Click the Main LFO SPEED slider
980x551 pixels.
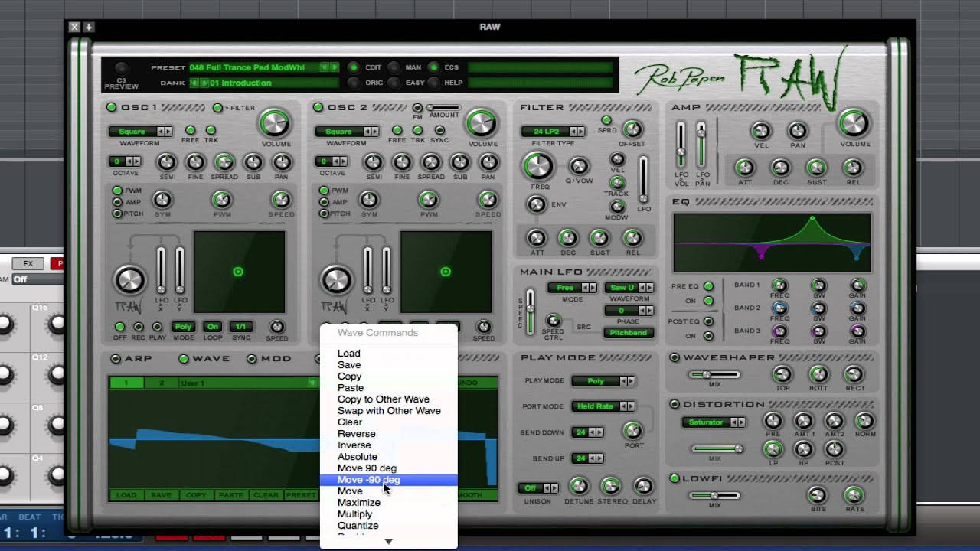530,311
